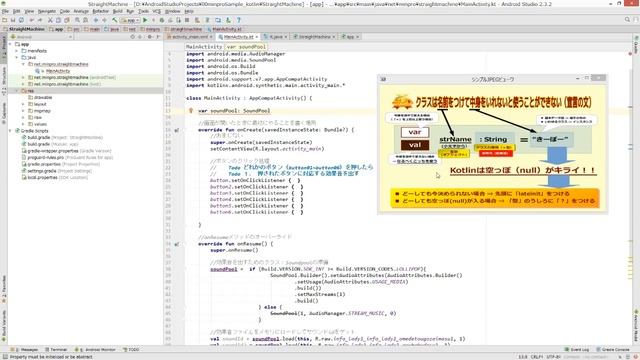The image size is (640, 360).
Task: Expand the layout folder node
Action: [23, 104]
